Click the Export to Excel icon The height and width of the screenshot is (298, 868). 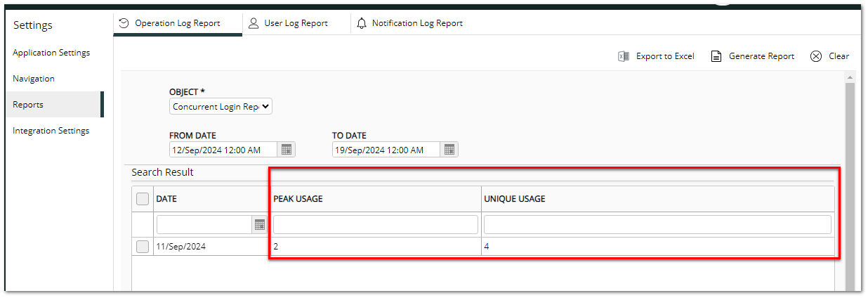click(623, 56)
